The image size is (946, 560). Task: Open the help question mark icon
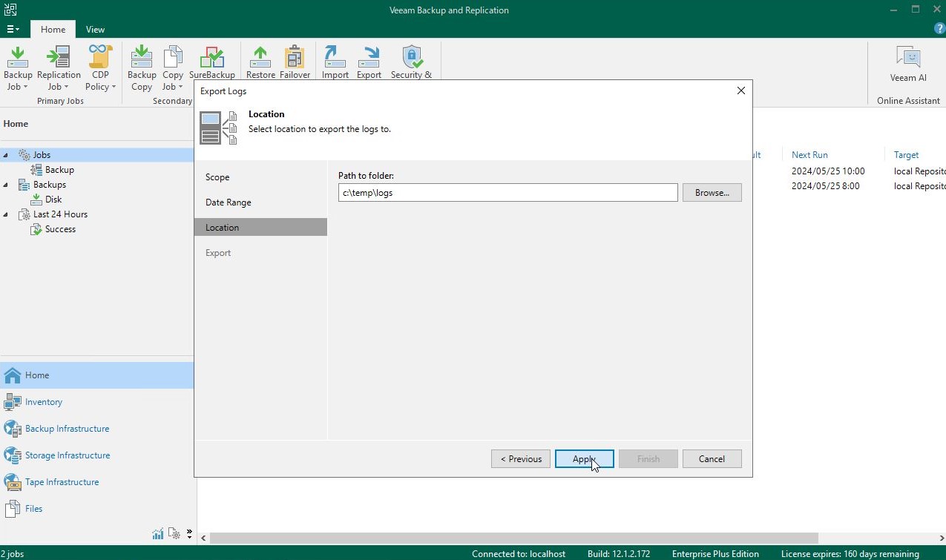click(939, 29)
